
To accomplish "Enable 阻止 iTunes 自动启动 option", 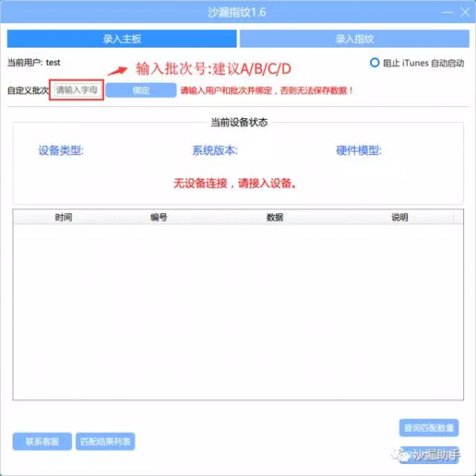I will coord(374,63).
